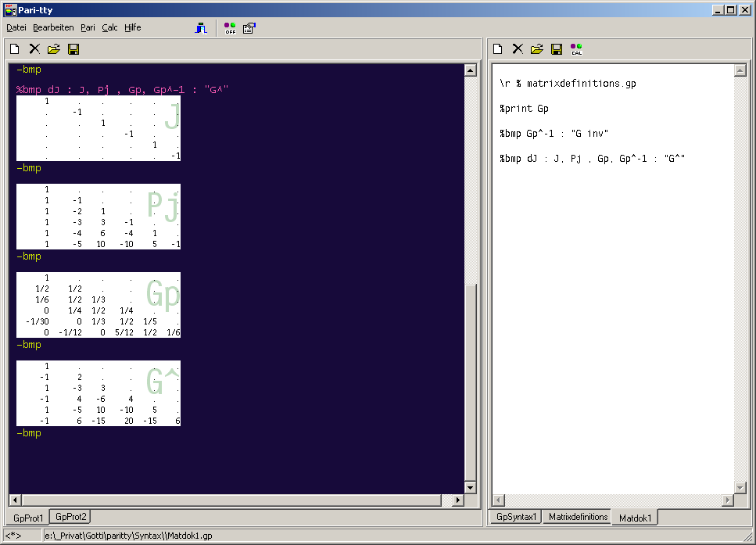756x545 pixels.
Task: Switch to the GpSyntax1 tab
Action: (x=516, y=517)
